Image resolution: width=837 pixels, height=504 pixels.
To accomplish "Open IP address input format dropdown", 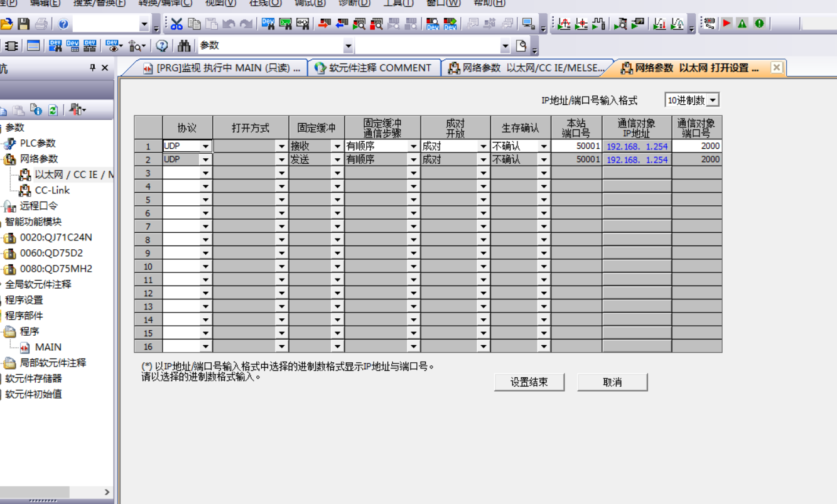I will point(712,100).
